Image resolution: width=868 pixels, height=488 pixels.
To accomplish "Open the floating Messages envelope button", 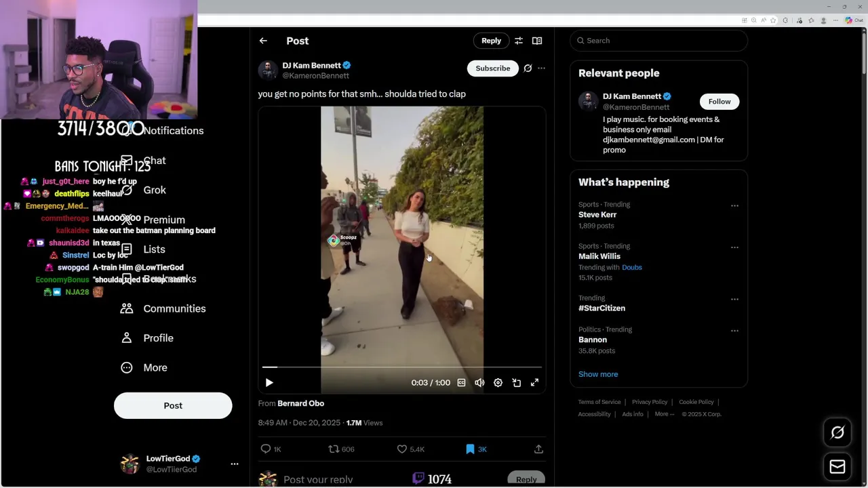I will [837, 466].
